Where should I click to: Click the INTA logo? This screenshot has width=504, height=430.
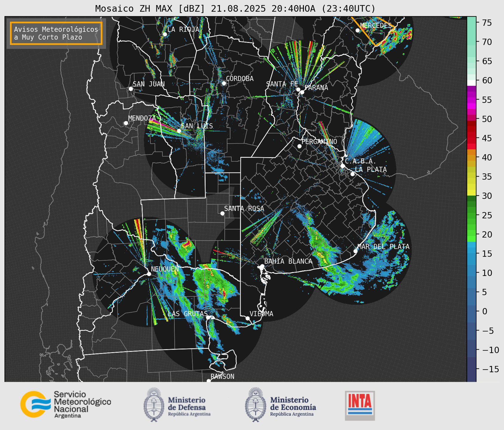[x=360, y=405]
